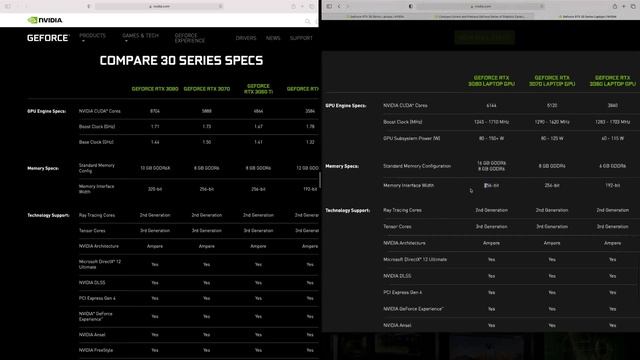Go back in right Safari window

(x=339, y=6)
